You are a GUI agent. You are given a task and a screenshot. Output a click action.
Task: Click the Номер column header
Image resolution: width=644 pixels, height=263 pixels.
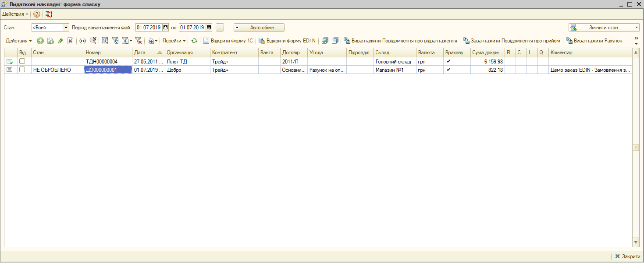pyautogui.click(x=108, y=53)
